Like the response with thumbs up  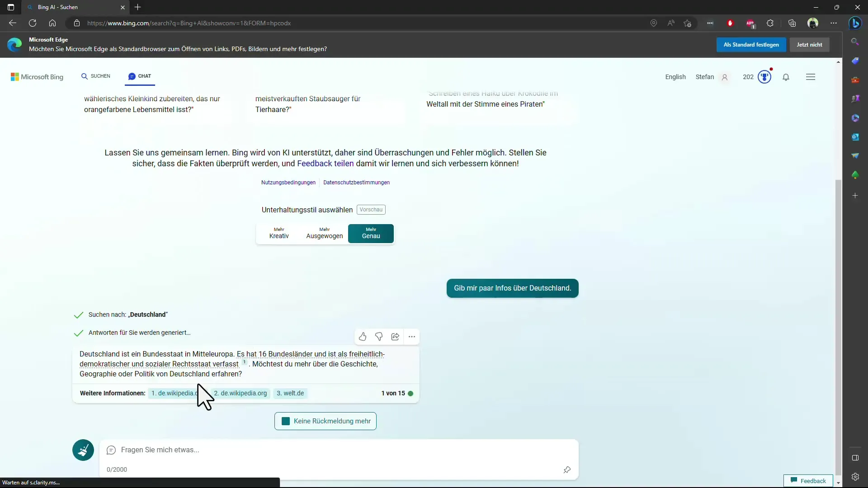click(363, 337)
